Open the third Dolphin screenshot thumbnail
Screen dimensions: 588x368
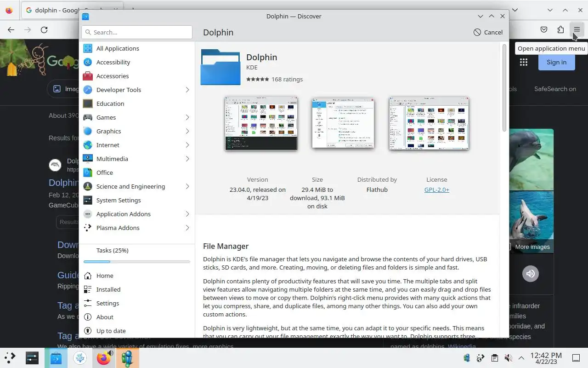coord(429,123)
